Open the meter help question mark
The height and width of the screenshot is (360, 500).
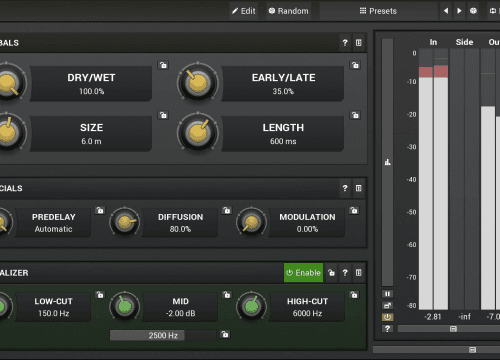387,329
